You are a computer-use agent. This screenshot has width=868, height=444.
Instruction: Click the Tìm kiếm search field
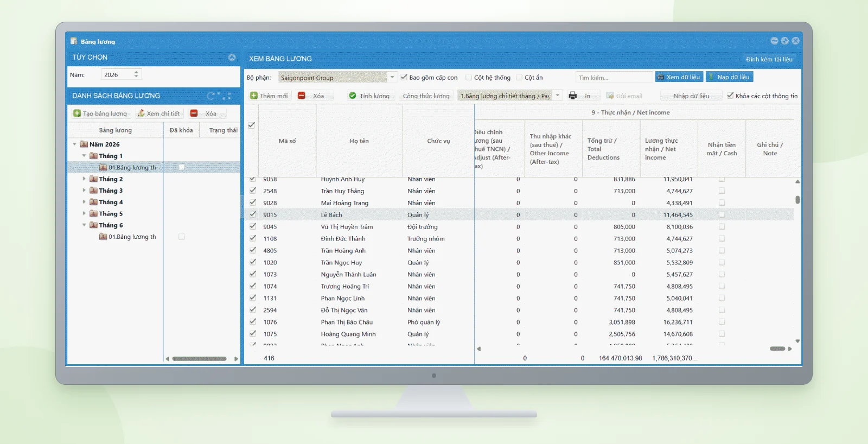pos(614,77)
